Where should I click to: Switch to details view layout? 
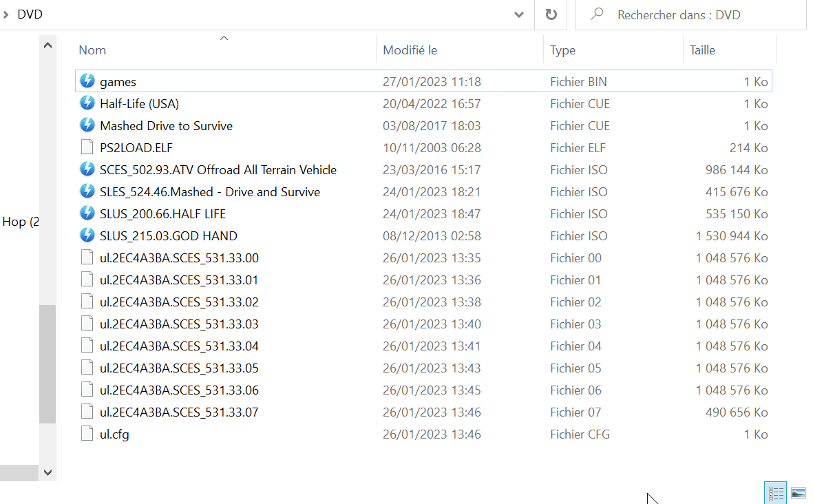coord(776,493)
